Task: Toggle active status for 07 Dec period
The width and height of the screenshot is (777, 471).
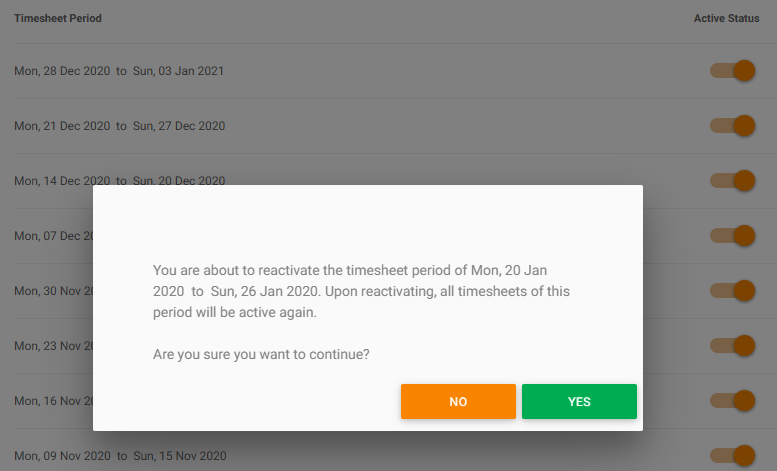Action: click(x=732, y=236)
